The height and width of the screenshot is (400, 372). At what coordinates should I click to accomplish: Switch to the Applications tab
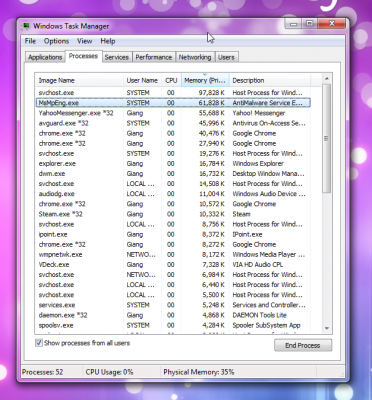click(45, 57)
